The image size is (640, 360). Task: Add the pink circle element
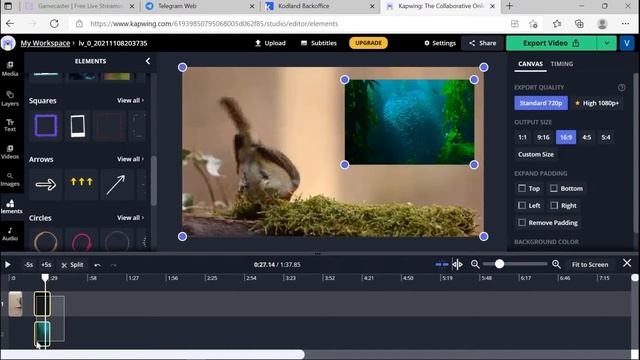(81, 242)
